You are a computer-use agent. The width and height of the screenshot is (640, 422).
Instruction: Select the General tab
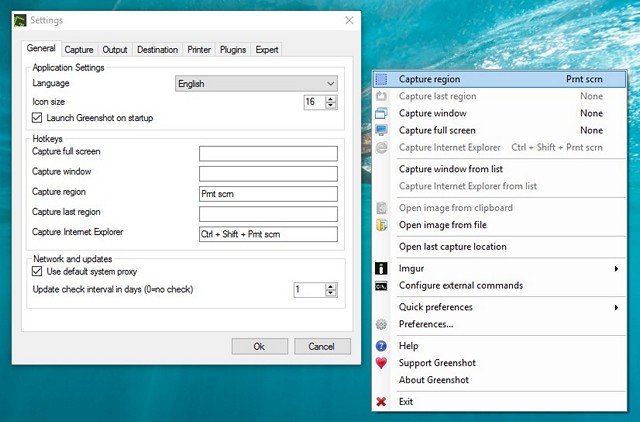pos(41,48)
